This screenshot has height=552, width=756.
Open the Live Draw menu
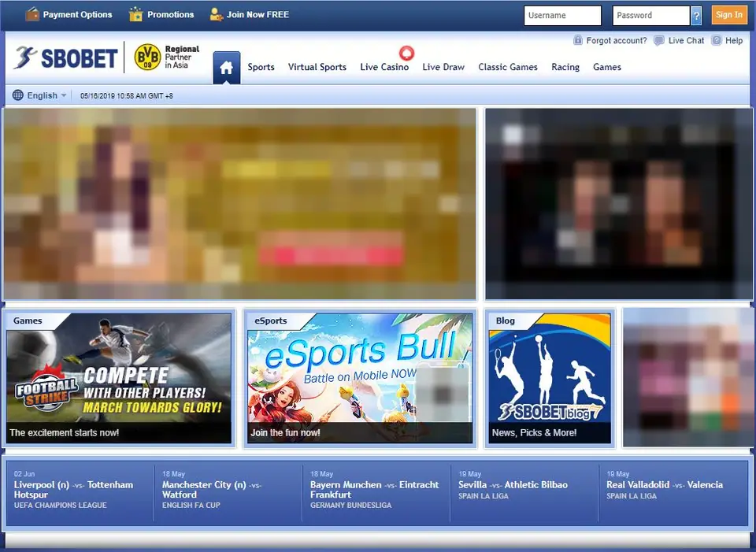[443, 67]
